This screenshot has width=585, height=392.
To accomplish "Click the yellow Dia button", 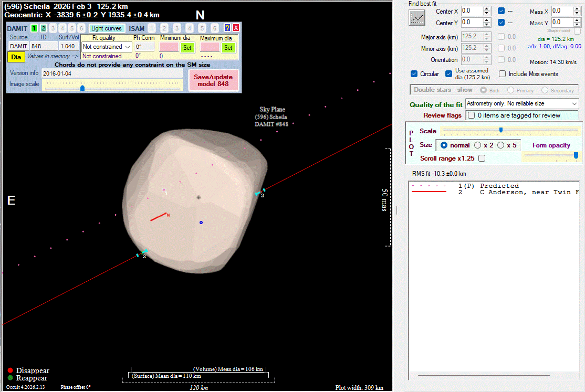I will point(16,57).
